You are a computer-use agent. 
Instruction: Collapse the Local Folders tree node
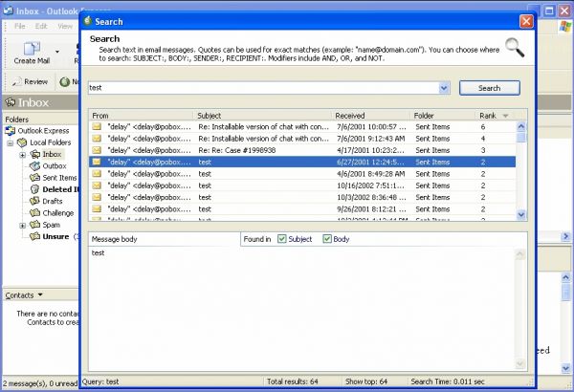pos(11,142)
